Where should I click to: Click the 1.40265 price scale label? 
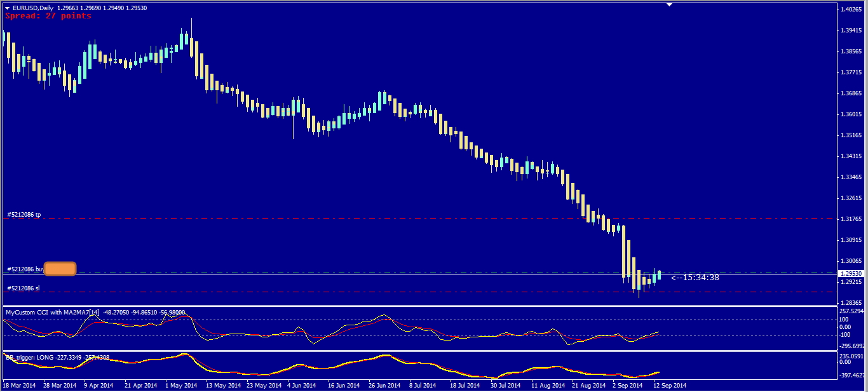[x=850, y=10]
